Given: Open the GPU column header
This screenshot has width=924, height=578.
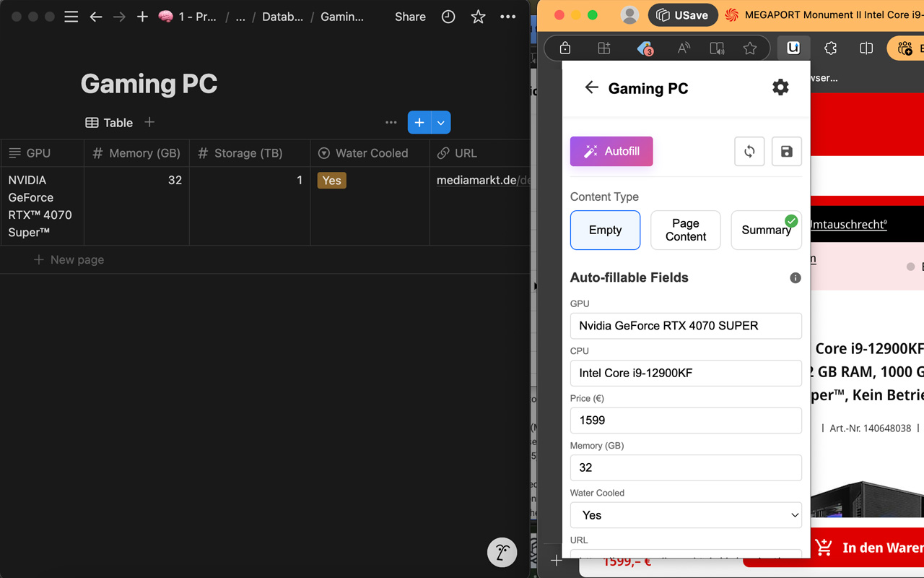Looking at the screenshot, I should [42, 153].
